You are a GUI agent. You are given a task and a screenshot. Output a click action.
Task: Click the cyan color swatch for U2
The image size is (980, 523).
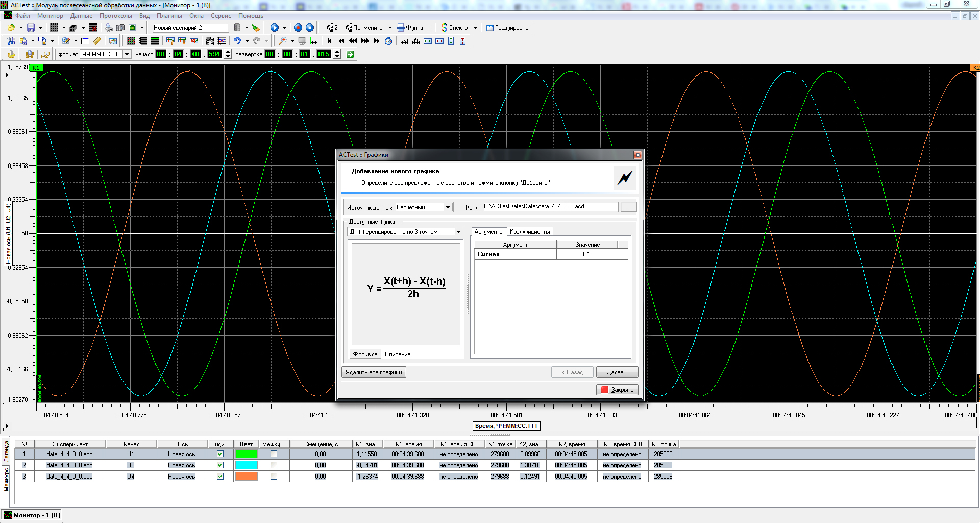247,465
